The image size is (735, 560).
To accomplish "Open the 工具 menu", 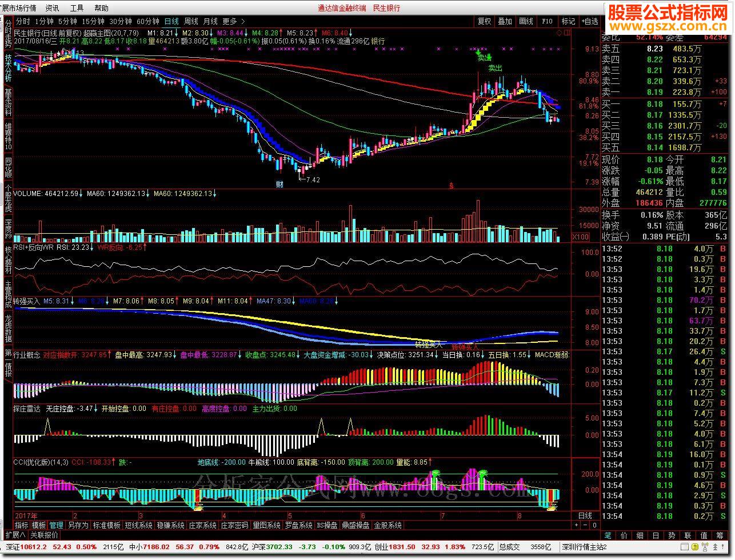I will point(77,8).
